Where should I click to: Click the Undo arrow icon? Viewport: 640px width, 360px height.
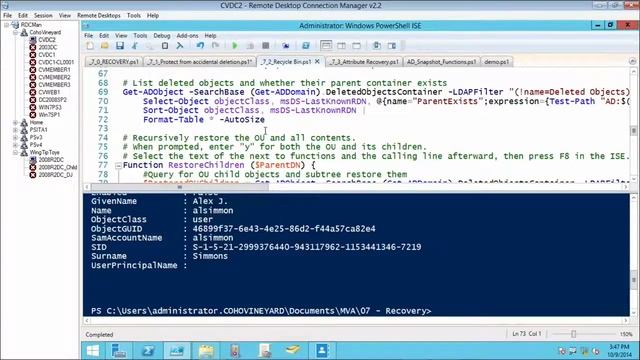(x=200, y=46)
